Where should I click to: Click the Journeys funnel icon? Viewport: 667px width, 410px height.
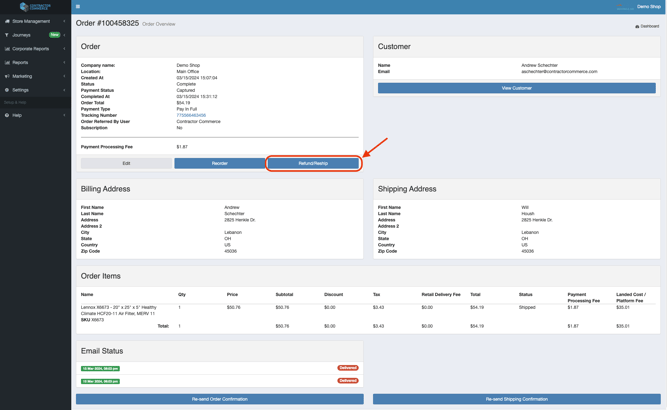pos(7,35)
